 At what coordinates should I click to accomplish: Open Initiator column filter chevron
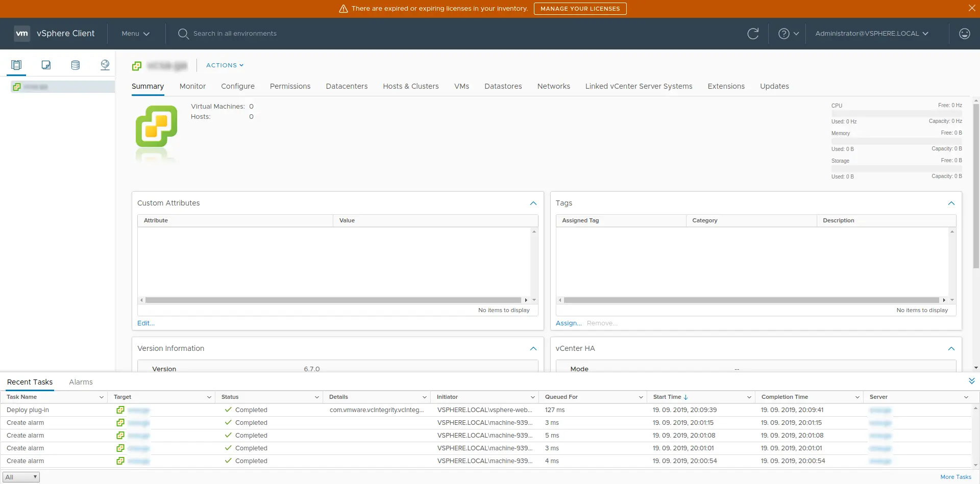tap(532, 397)
